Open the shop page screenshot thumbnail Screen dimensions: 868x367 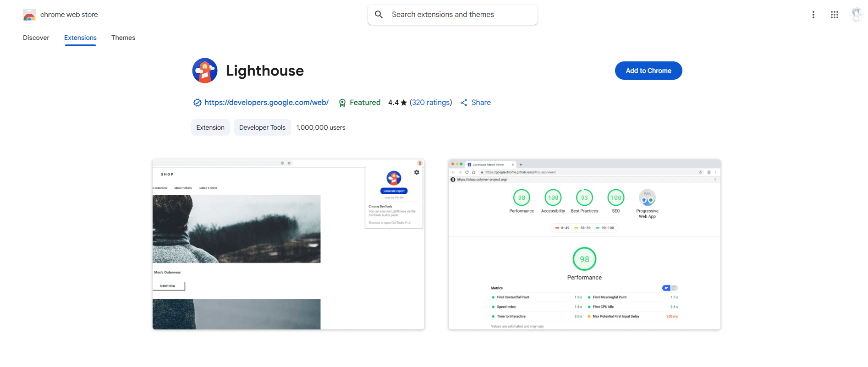click(288, 244)
